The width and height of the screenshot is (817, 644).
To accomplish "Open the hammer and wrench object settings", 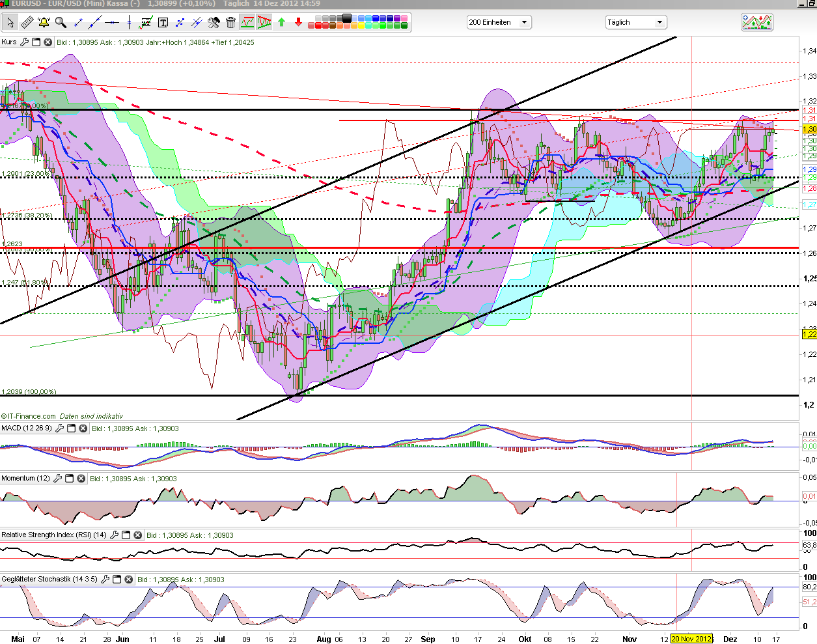I will pos(214,23).
